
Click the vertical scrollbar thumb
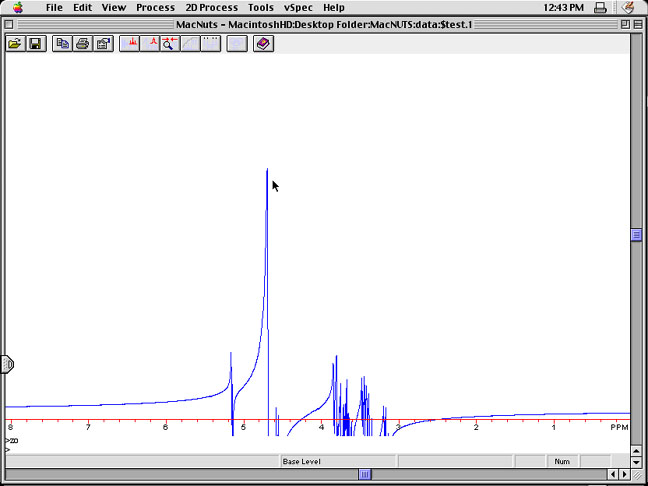[635, 235]
